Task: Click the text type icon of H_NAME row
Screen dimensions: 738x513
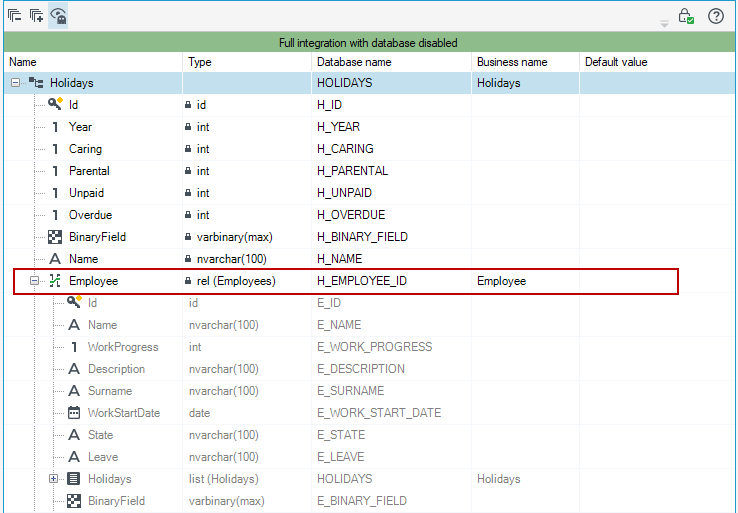Action: pyautogui.click(x=55, y=259)
